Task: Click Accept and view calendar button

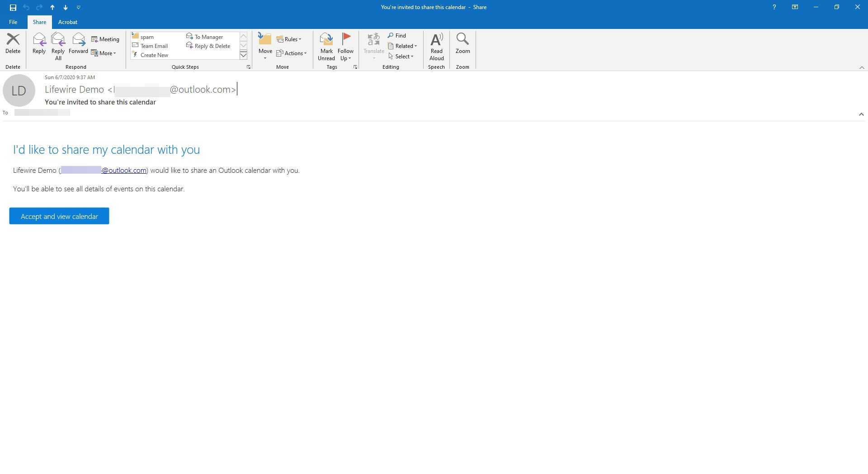Action: 59,216
